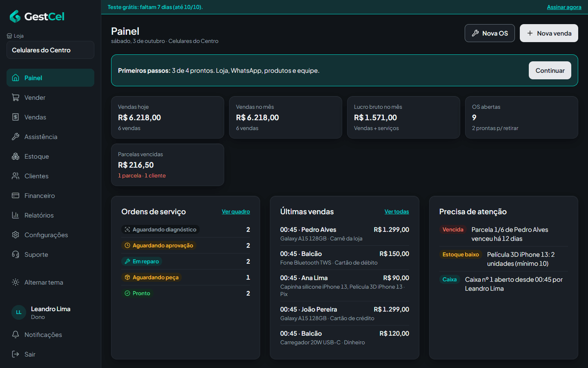This screenshot has width=588, height=368.
Task: Select the Balcão sale of R$ 120,00
Action: coord(345,337)
